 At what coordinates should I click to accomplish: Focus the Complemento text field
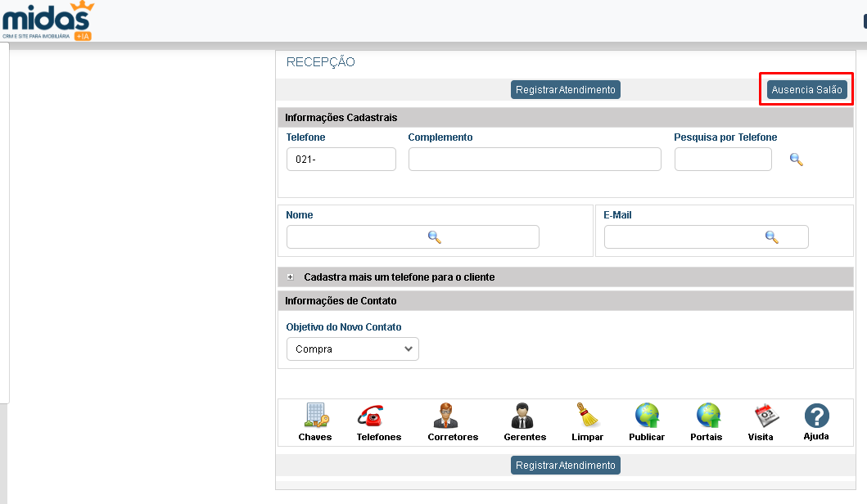(534, 160)
